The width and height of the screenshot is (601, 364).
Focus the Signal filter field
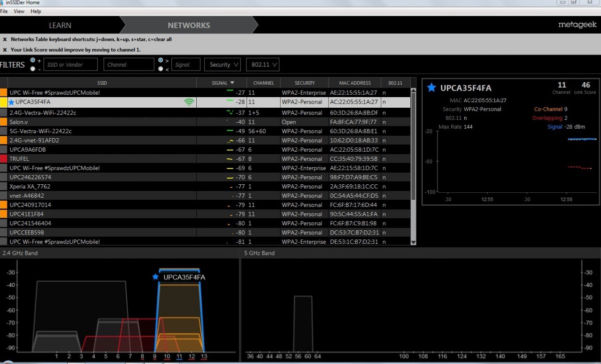click(x=186, y=65)
